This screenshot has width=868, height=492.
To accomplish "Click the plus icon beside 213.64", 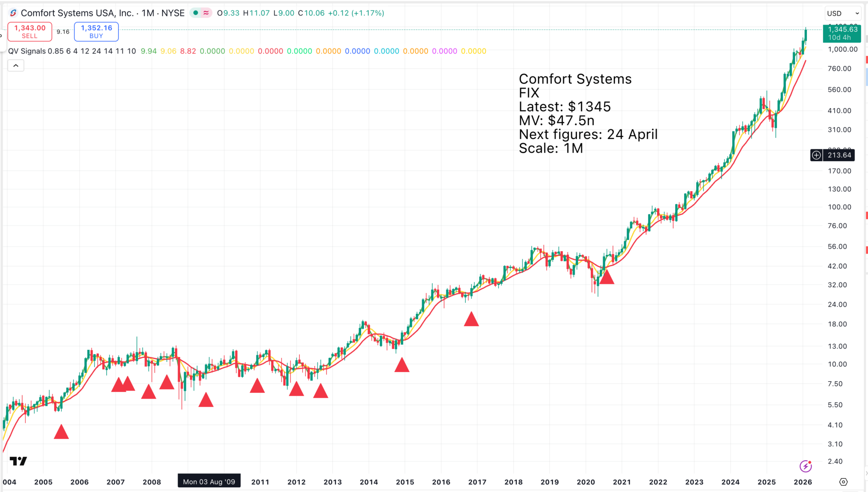I will 816,155.
